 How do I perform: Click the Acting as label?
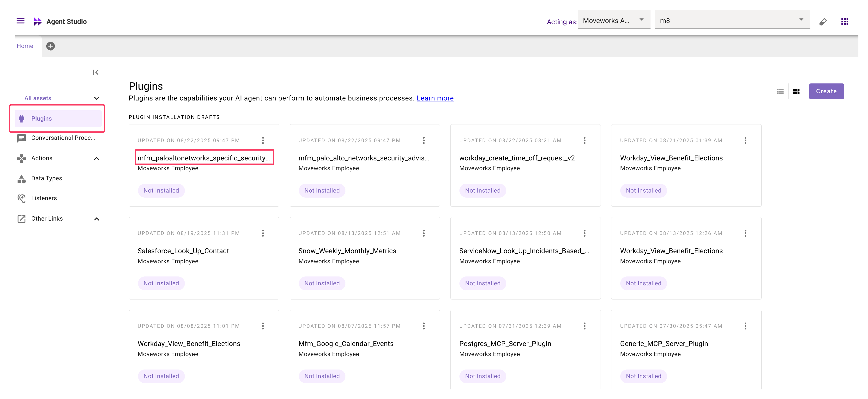[562, 22]
